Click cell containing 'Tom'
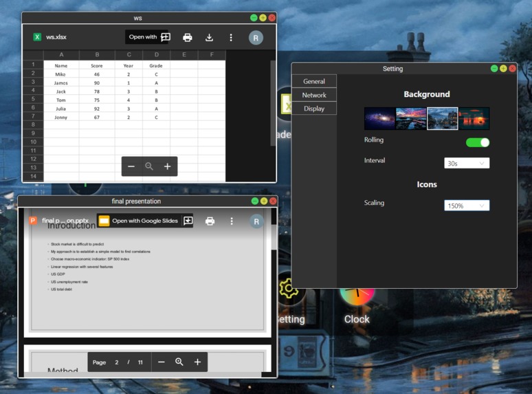This screenshot has height=394, width=532. (61, 100)
